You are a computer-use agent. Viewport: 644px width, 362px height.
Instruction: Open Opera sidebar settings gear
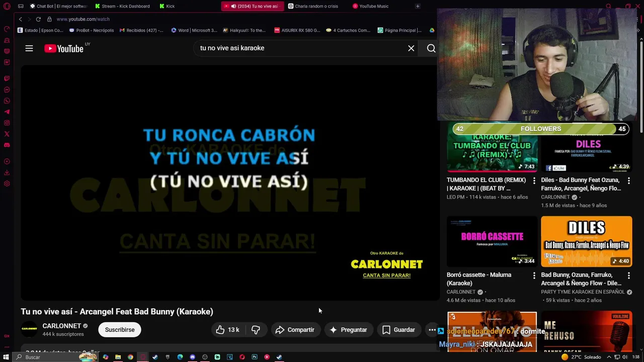pyautogui.click(x=7, y=184)
